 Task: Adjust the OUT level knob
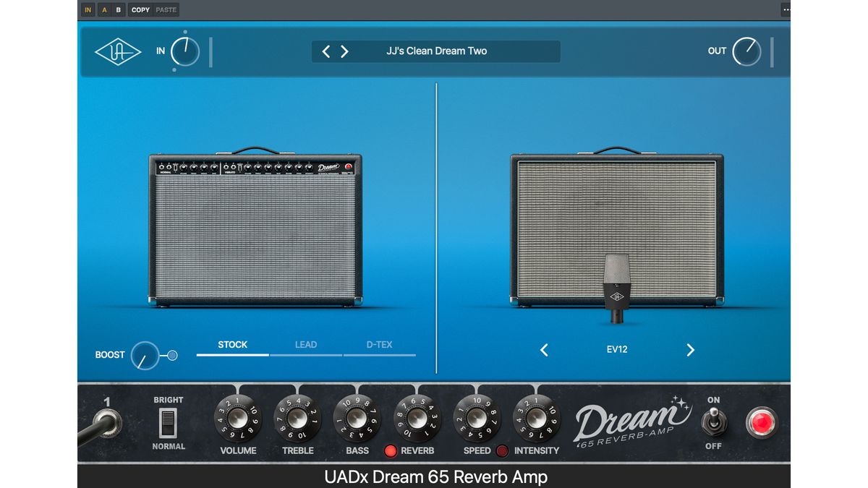click(x=746, y=51)
